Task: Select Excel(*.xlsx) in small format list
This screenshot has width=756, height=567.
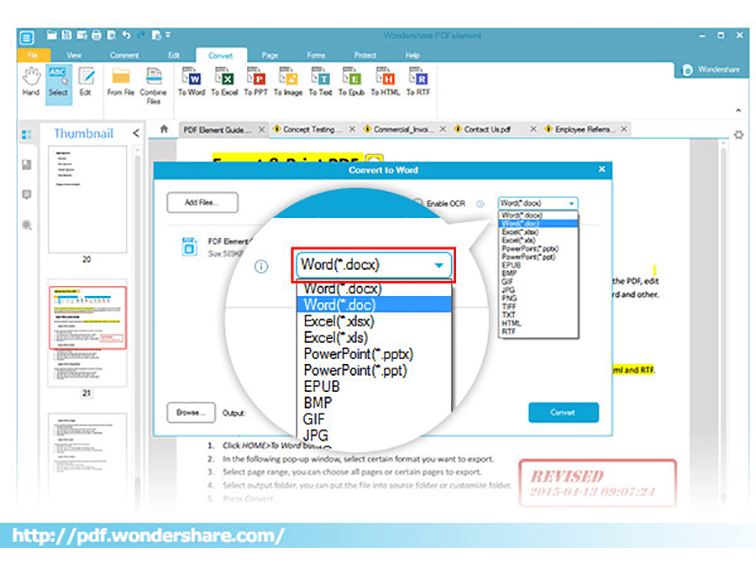Action: click(538, 232)
